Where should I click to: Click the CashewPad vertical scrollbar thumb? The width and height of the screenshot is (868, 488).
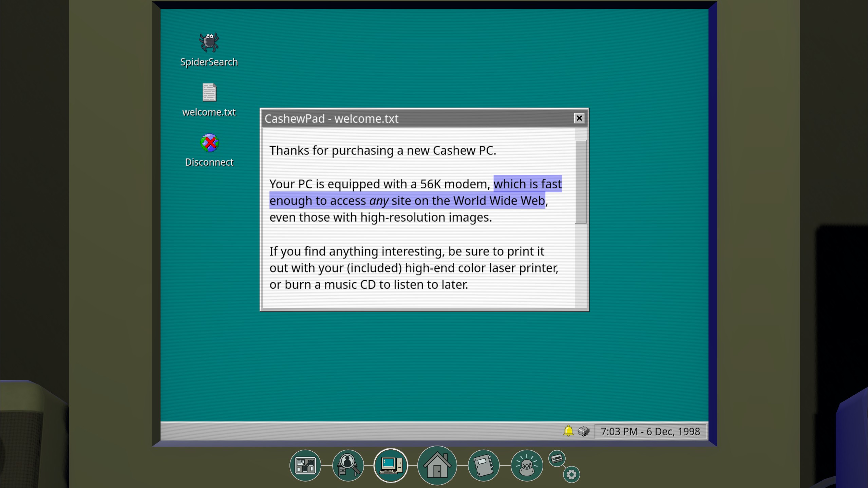[581, 182]
